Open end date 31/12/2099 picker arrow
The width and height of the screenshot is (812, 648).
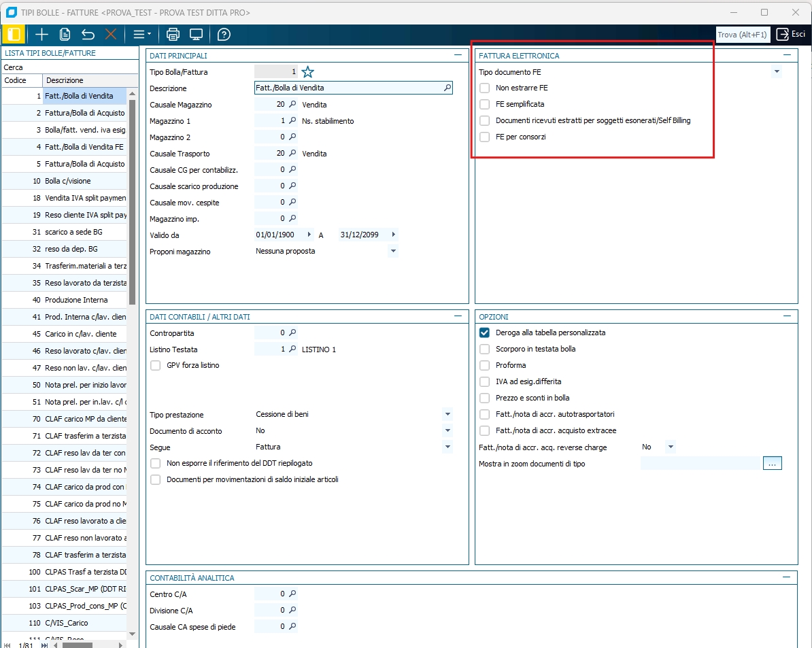coord(394,235)
